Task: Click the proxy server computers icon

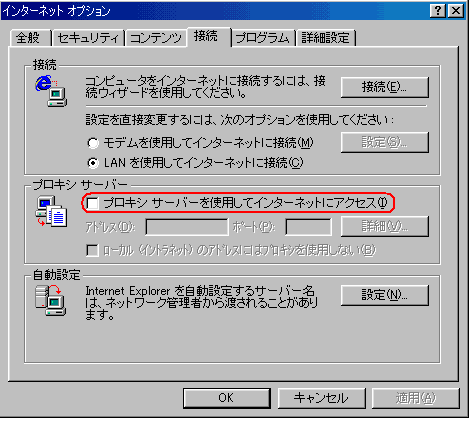Action: click(x=51, y=212)
